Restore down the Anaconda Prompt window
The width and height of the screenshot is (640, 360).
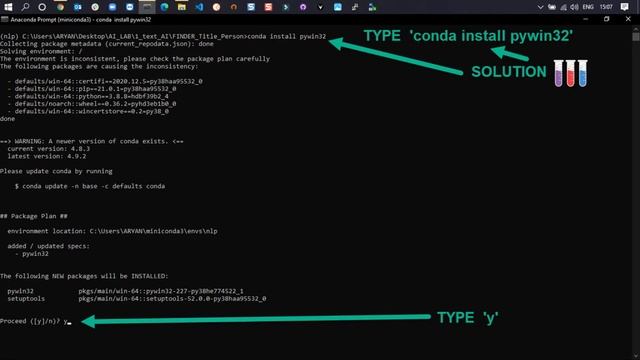point(607,19)
